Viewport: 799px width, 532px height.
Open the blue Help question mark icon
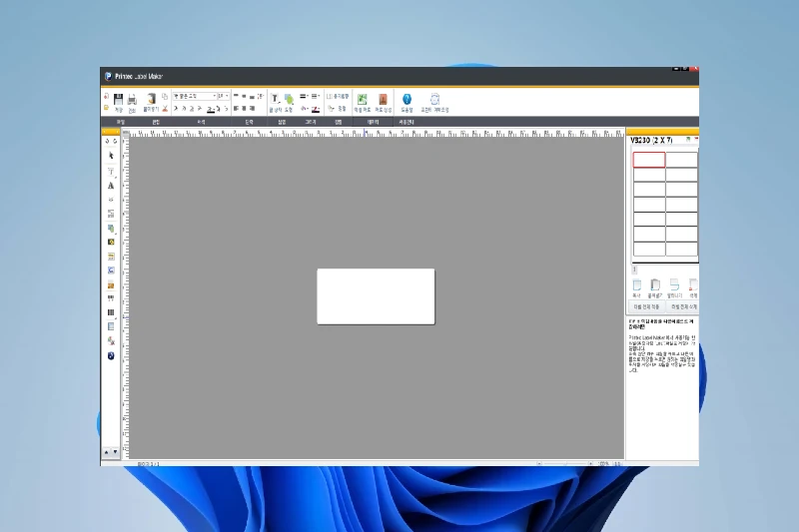click(406, 99)
